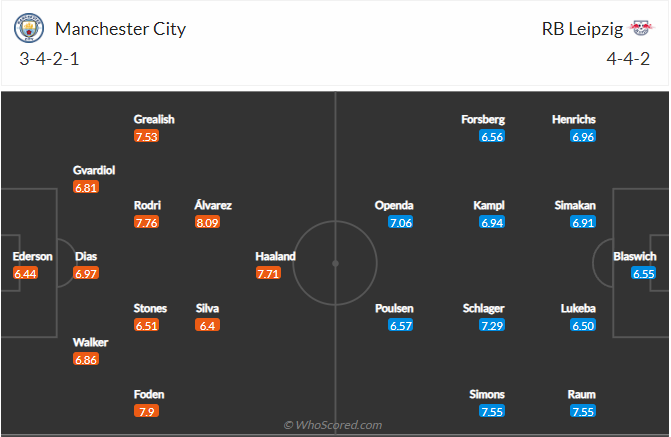Click the Manchester City club crest
Viewport: 671px width, 437px height.
[x=30, y=28]
